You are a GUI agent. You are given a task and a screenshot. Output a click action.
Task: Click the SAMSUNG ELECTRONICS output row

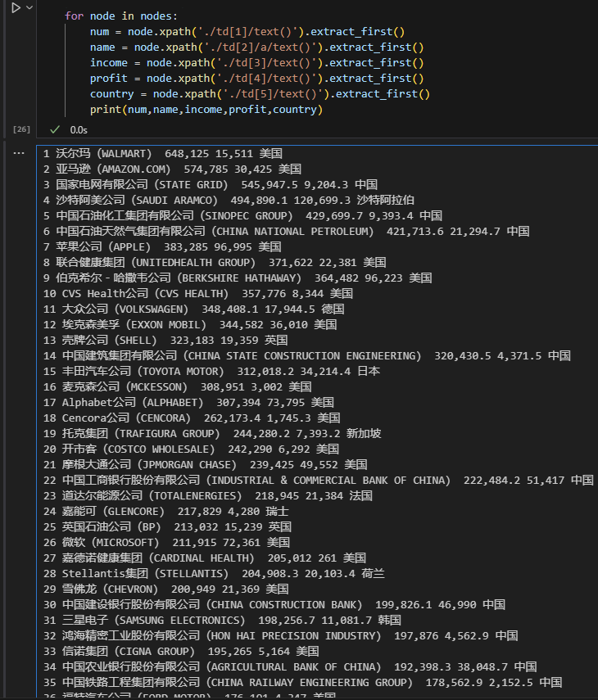(222, 621)
